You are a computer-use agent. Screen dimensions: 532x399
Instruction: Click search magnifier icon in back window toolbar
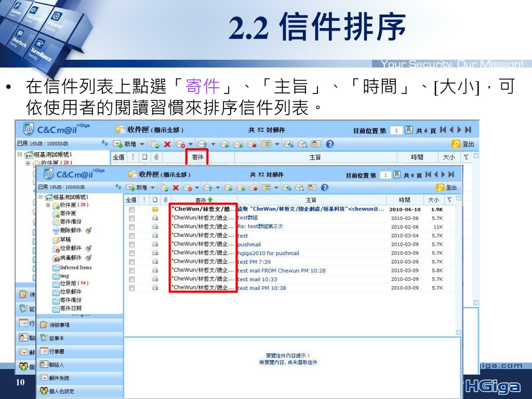click(x=302, y=144)
